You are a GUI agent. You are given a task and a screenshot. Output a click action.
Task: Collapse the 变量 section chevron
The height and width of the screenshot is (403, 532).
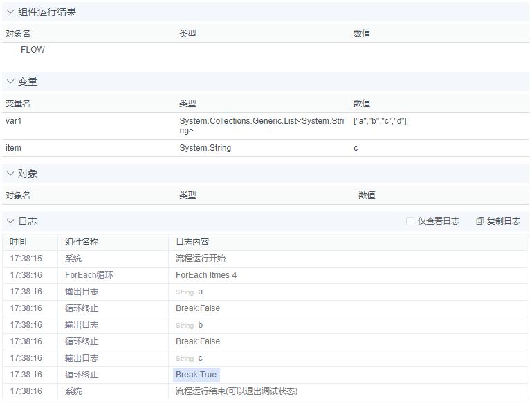click(x=10, y=82)
